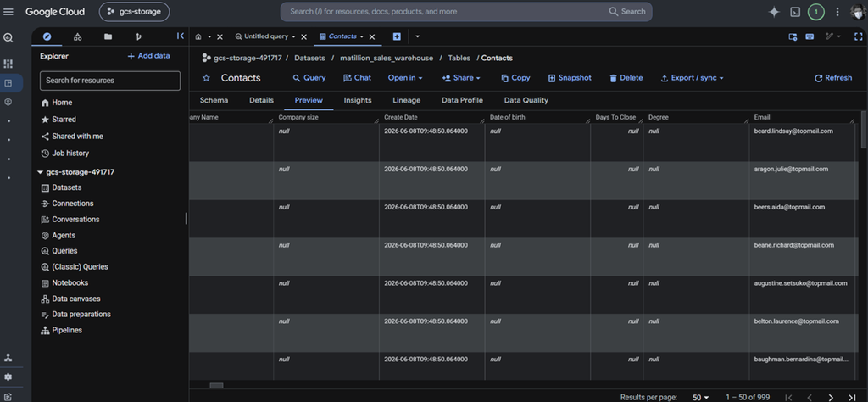Open the settings gear in left rail
868x402 pixels.
pos(8,377)
